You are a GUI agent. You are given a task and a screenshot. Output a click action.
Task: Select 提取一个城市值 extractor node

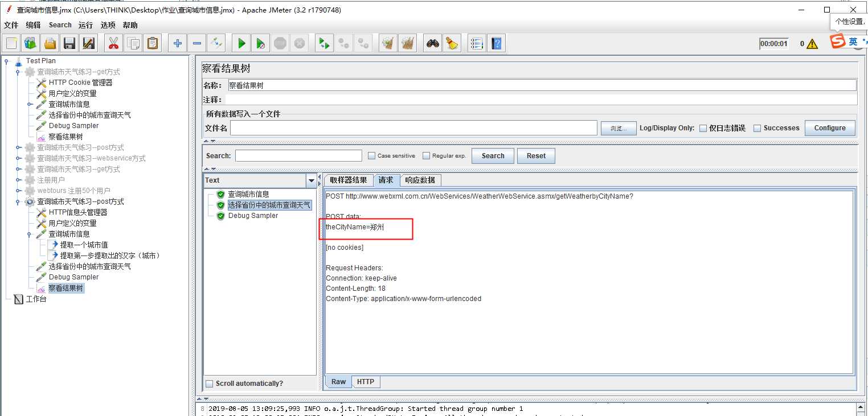click(84, 245)
